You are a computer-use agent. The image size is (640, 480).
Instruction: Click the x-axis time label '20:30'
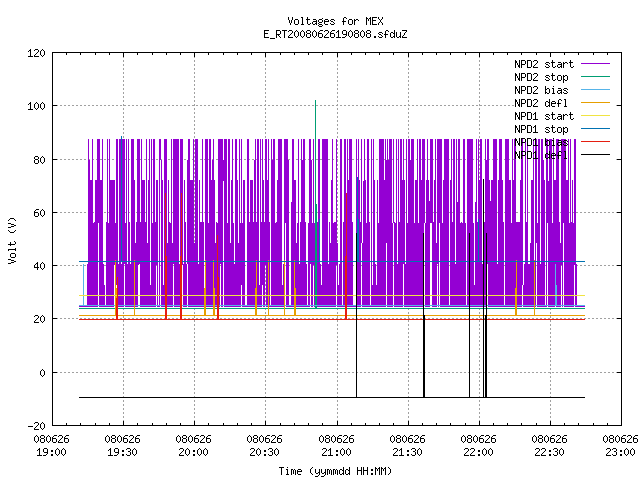point(264,453)
